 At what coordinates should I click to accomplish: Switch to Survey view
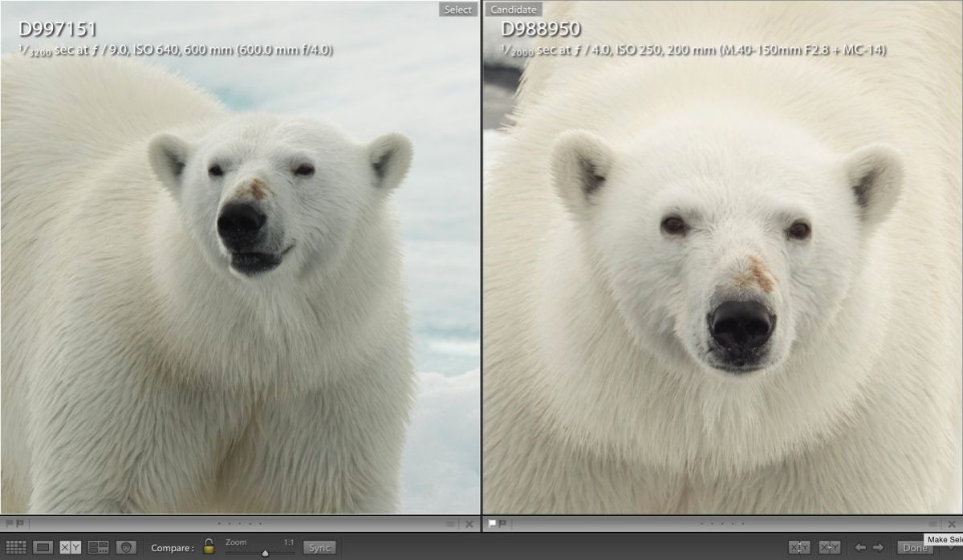[x=98, y=547]
